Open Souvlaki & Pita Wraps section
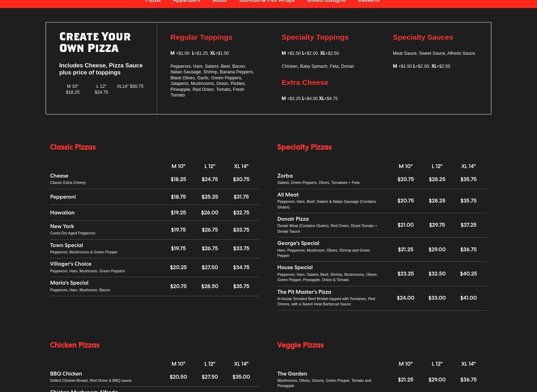This screenshot has height=392, width=537. coord(266,1)
